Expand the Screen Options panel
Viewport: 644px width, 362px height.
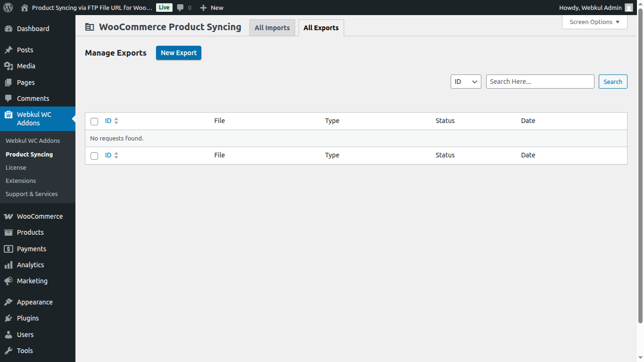click(x=594, y=22)
